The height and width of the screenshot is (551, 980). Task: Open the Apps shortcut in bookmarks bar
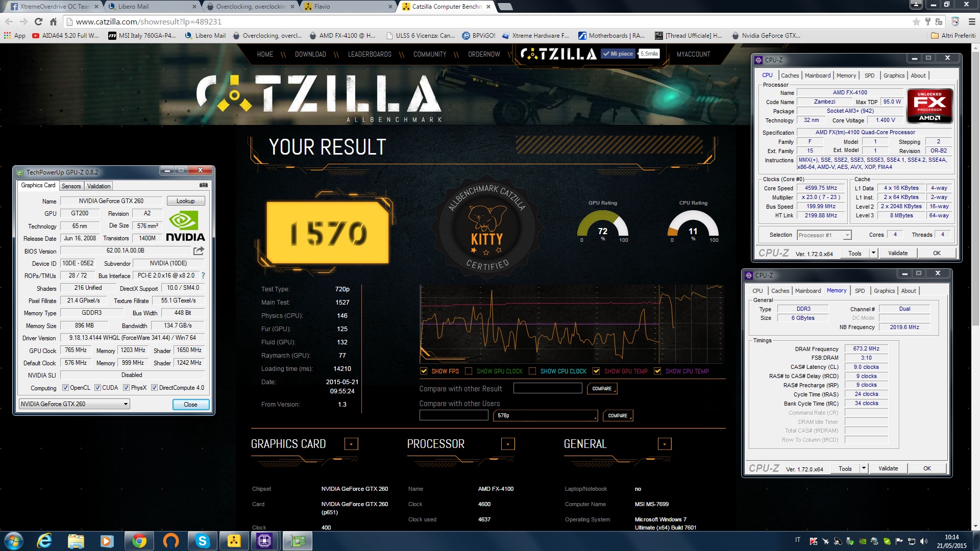click(x=14, y=36)
